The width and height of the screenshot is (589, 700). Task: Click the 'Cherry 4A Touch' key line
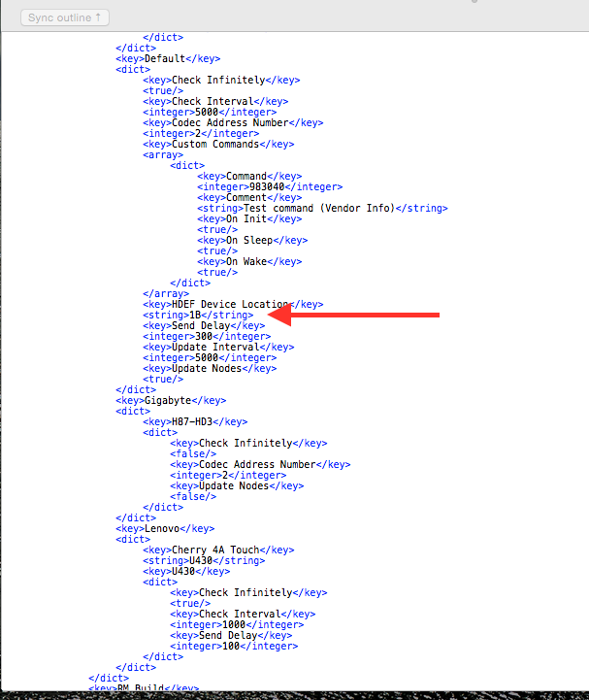tap(218, 550)
